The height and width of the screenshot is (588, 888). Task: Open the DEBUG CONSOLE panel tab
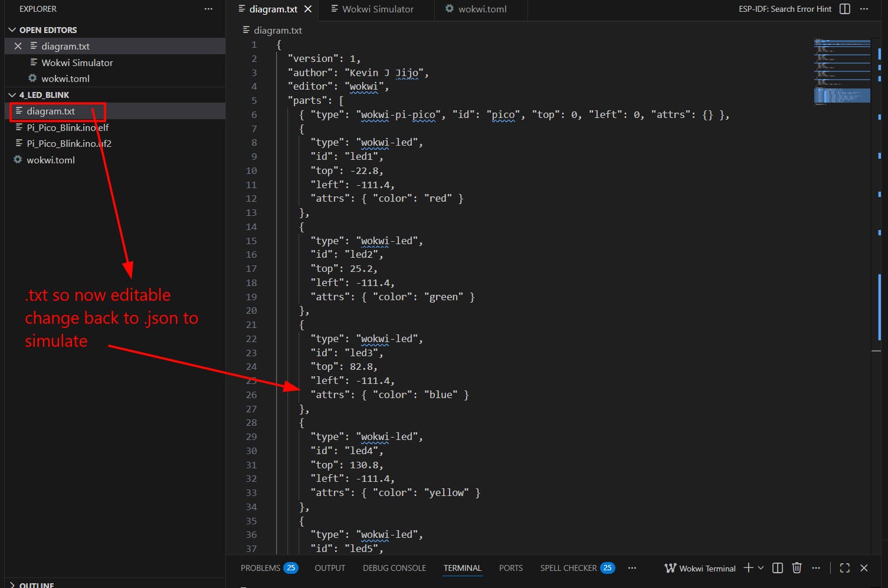(x=394, y=567)
